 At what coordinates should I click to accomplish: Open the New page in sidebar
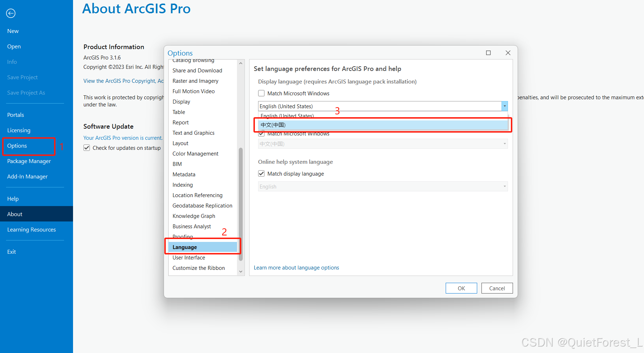13,31
